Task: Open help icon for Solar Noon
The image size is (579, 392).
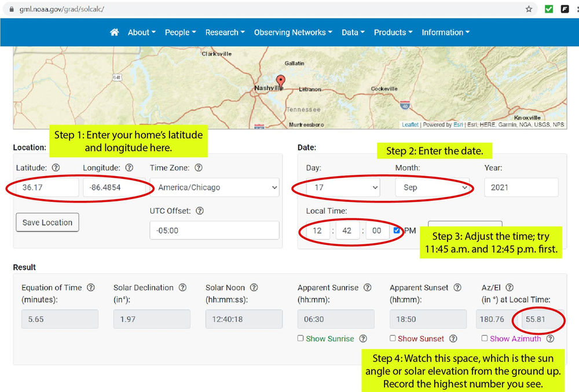Action: point(254,288)
